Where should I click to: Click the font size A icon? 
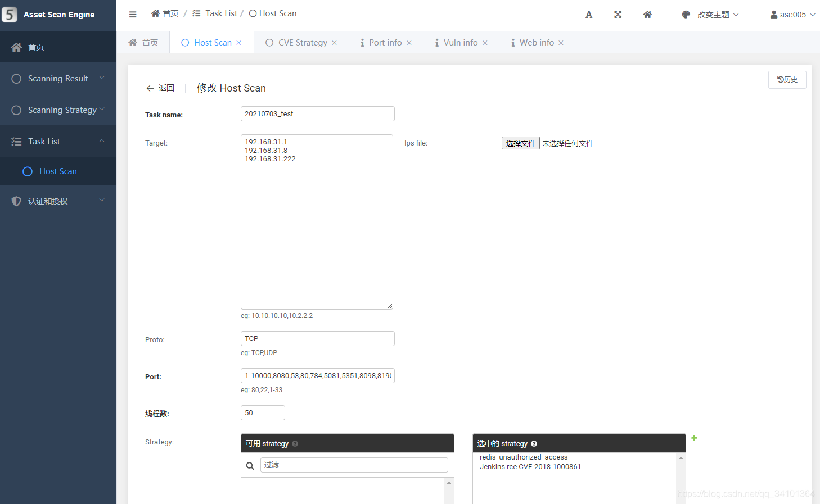589,15
